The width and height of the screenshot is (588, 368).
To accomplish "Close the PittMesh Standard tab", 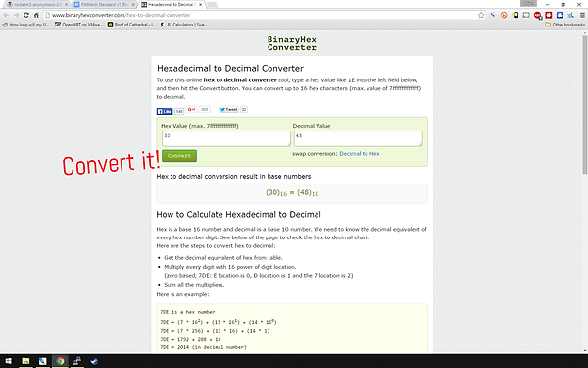I will point(133,5).
